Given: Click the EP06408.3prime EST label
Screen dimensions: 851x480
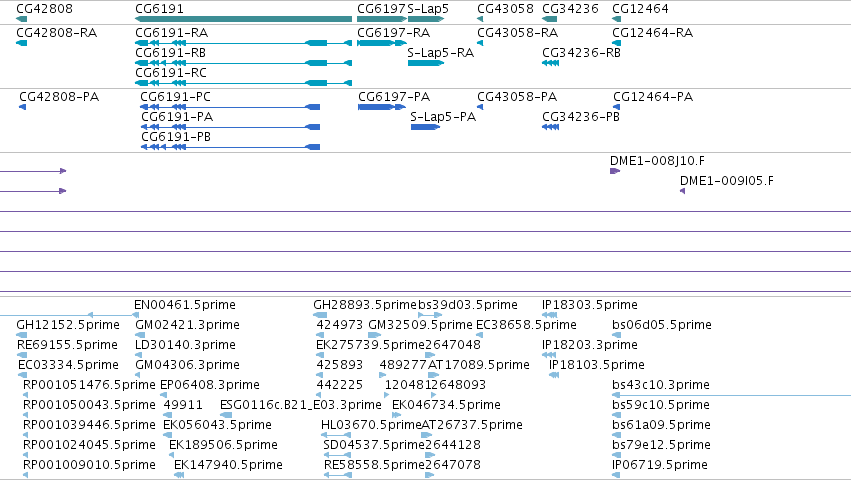Looking at the screenshot, I should pyautogui.click(x=210, y=385).
